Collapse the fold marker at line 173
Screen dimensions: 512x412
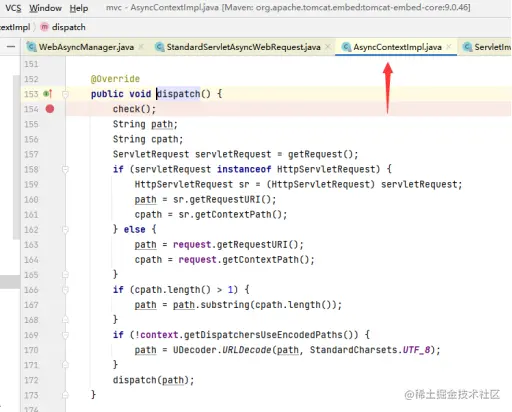click(x=65, y=395)
